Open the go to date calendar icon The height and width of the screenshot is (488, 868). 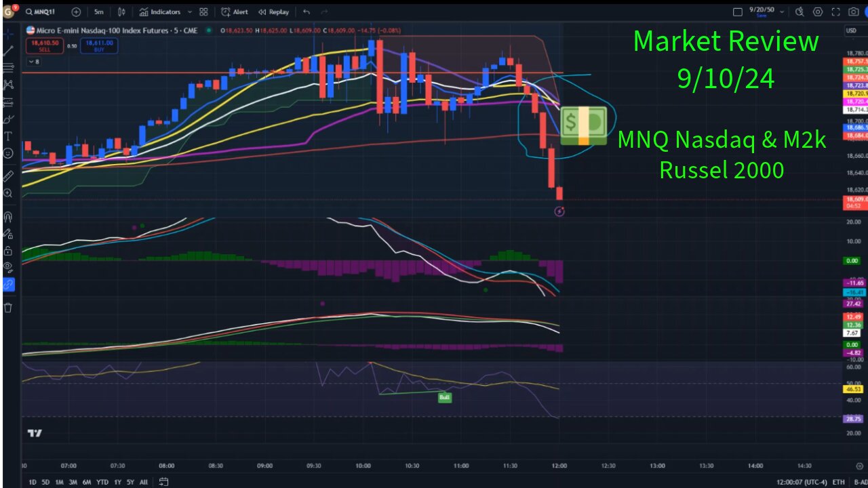coord(163,482)
